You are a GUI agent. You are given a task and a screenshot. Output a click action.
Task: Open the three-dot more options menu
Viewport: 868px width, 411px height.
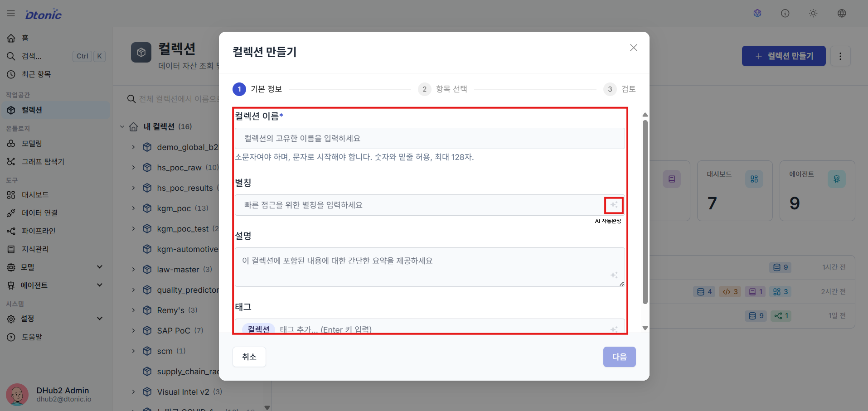click(840, 56)
